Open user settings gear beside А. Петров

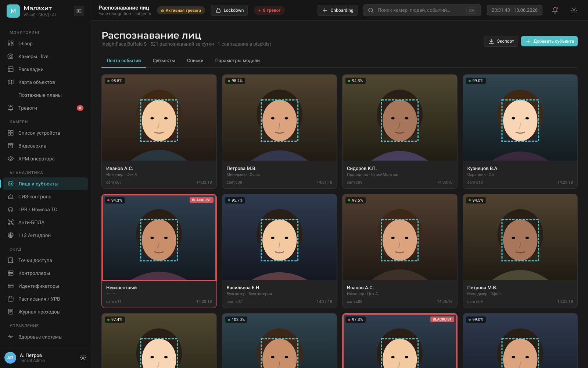(x=83, y=358)
